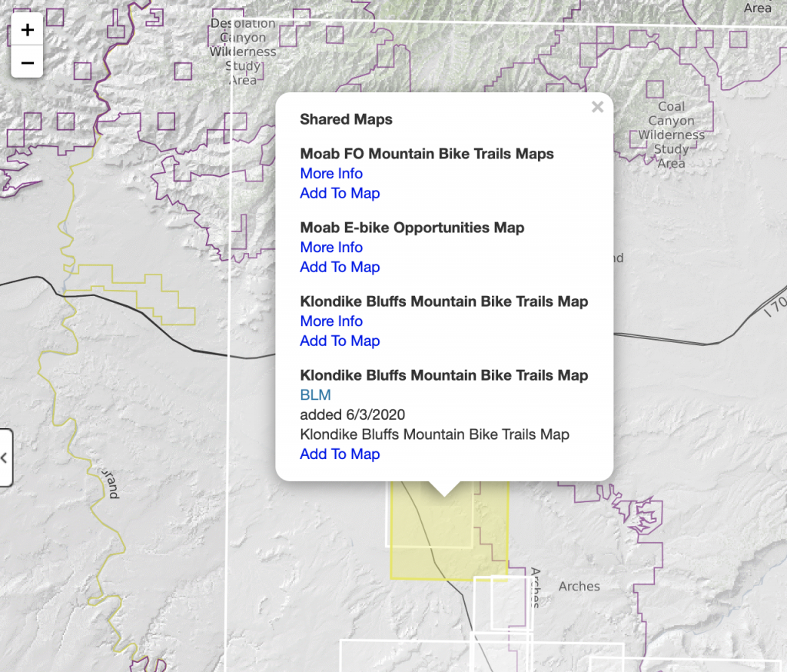The height and width of the screenshot is (672, 787).
Task: Open More Info for Moab FO Mountain Bike Trails
Action: point(331,174)
